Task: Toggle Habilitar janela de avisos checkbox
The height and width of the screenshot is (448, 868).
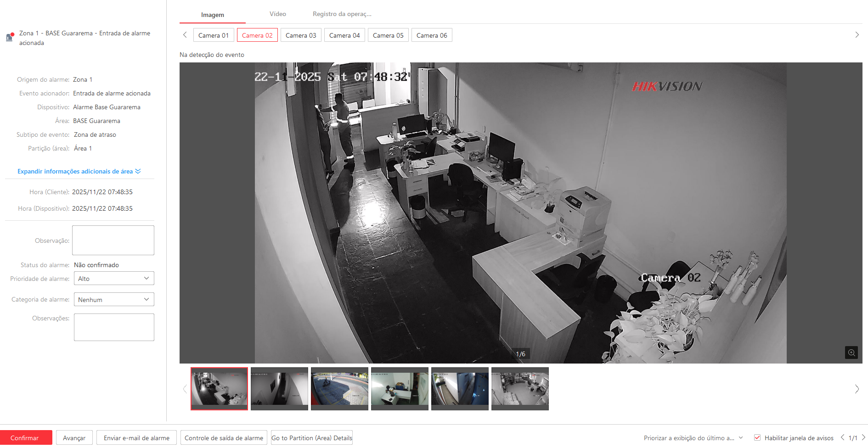Action: point(757,438)
